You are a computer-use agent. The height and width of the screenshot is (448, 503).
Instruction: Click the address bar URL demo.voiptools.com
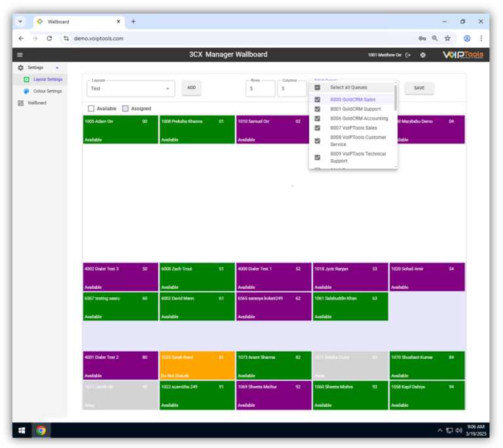click(x=98, y=38)
